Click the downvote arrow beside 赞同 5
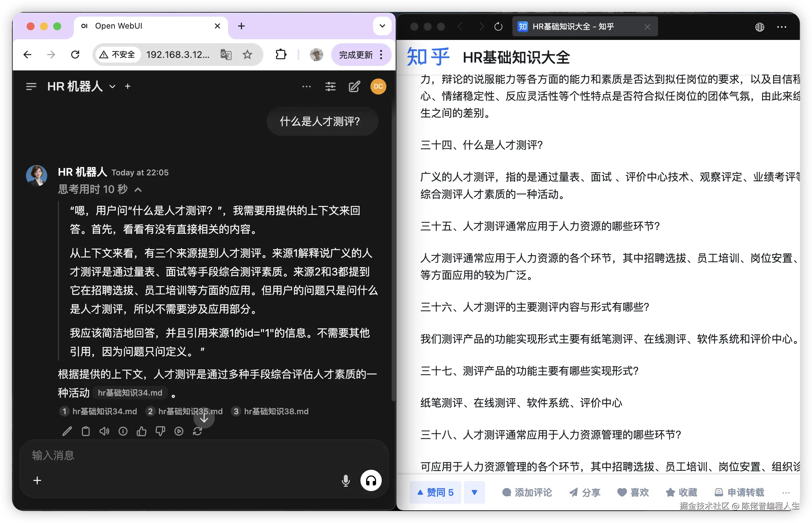This screenshot has width=812, height=523. pos(474,492)
